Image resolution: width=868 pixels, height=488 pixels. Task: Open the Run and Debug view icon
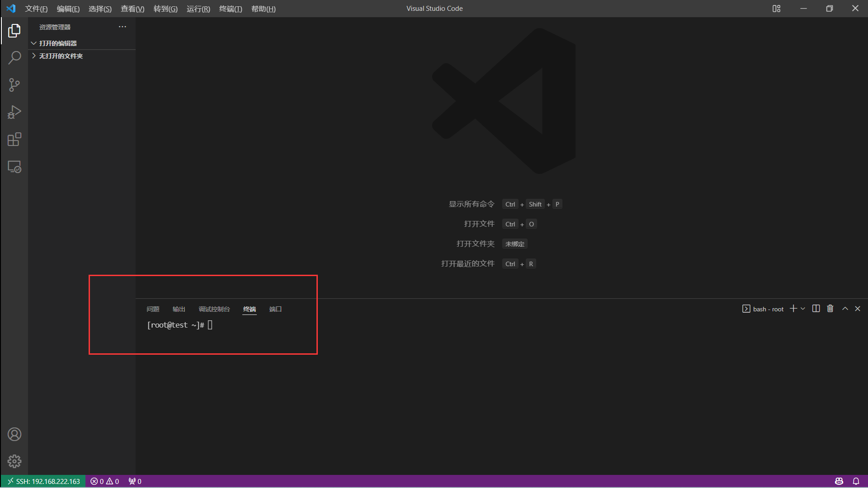click(14, 112)
